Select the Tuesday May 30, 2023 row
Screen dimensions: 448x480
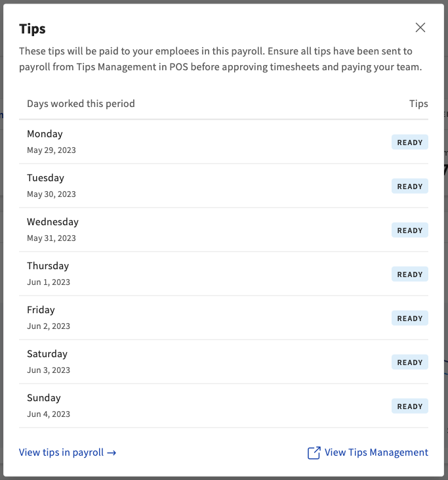[x=197, y=186]
